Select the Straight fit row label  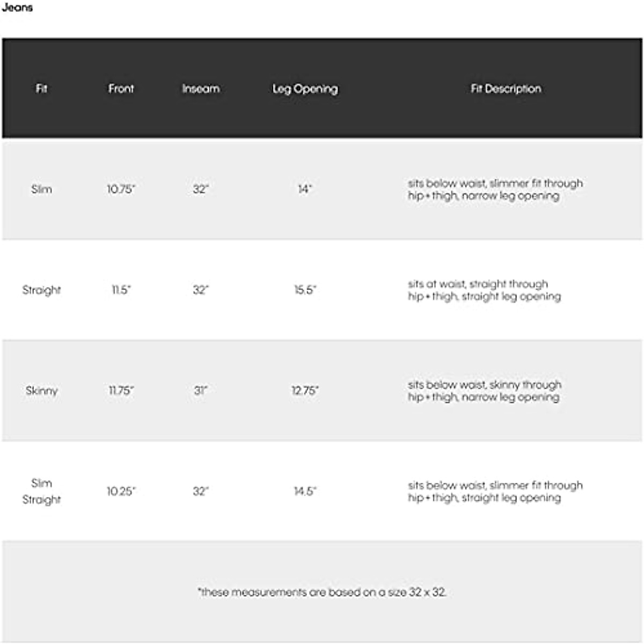(41, 290)
